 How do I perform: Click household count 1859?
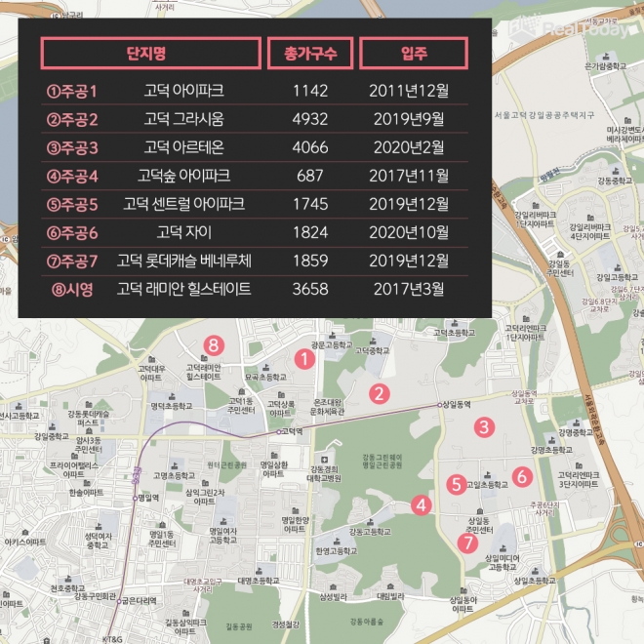(x=310, y=261)
